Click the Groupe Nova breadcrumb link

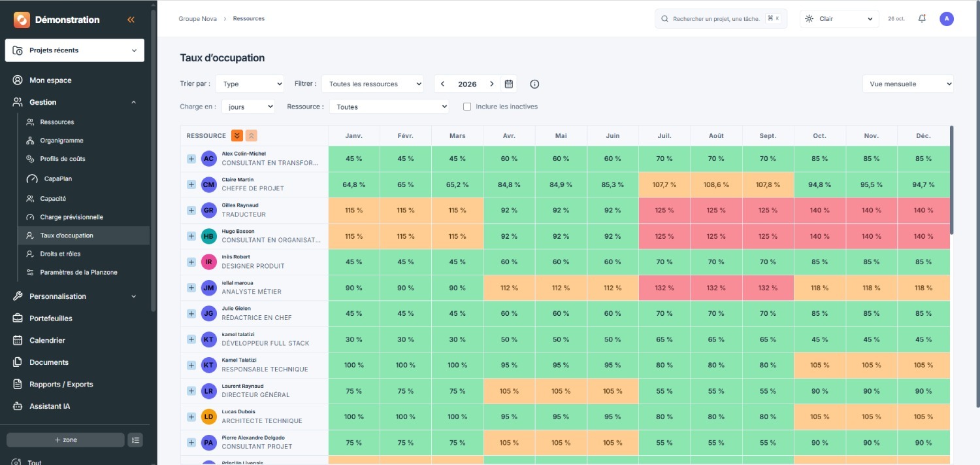(198, 19)
